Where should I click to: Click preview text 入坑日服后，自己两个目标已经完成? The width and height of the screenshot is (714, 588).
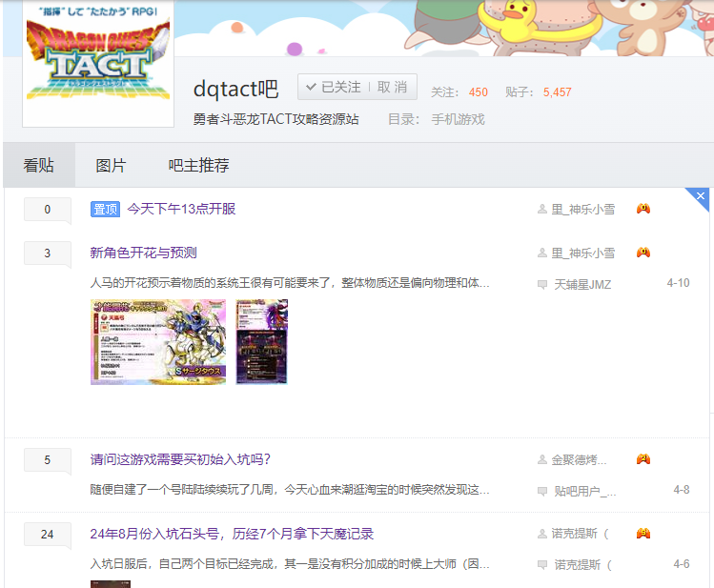pos(290,564)
